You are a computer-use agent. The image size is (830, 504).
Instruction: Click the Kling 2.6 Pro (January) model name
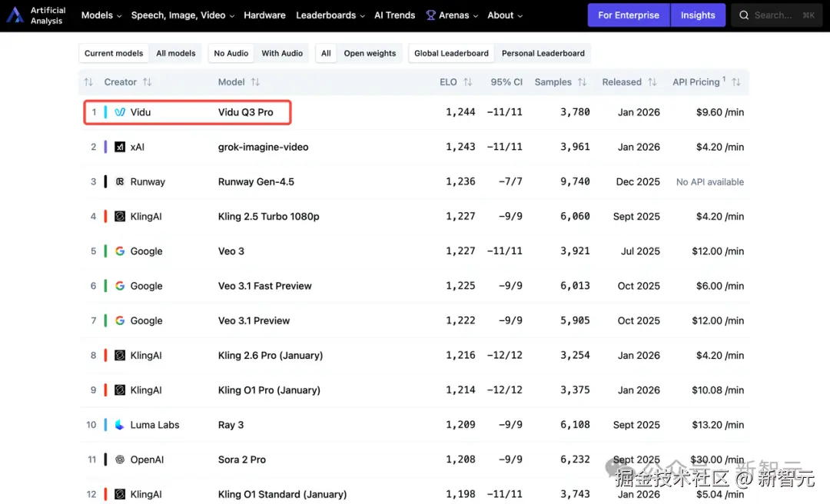click(271, 355)
